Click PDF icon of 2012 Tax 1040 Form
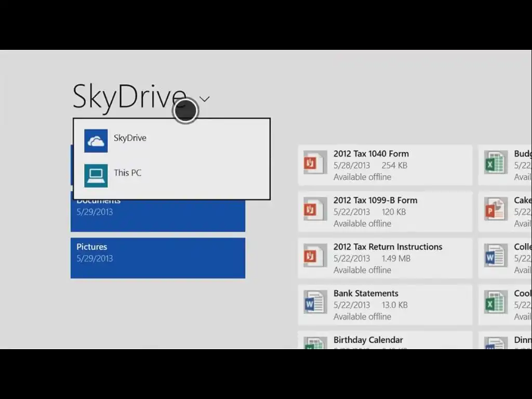Viewport: 532px width, 399px height. click(x=315, y=163)
